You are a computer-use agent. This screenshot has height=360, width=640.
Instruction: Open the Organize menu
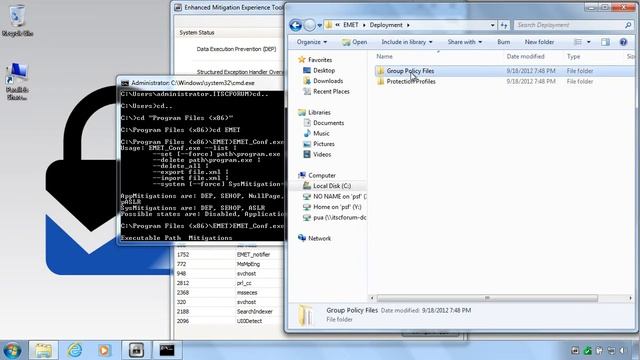(311, 42)
